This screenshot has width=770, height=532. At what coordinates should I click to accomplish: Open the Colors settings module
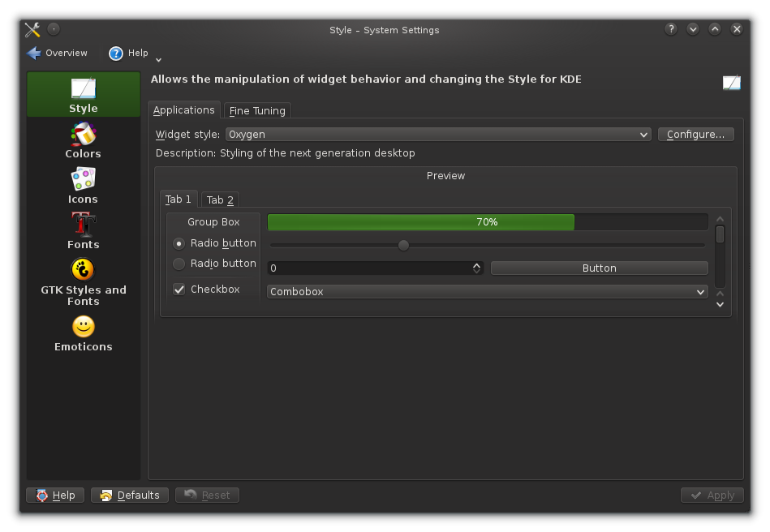pos(84,140)
